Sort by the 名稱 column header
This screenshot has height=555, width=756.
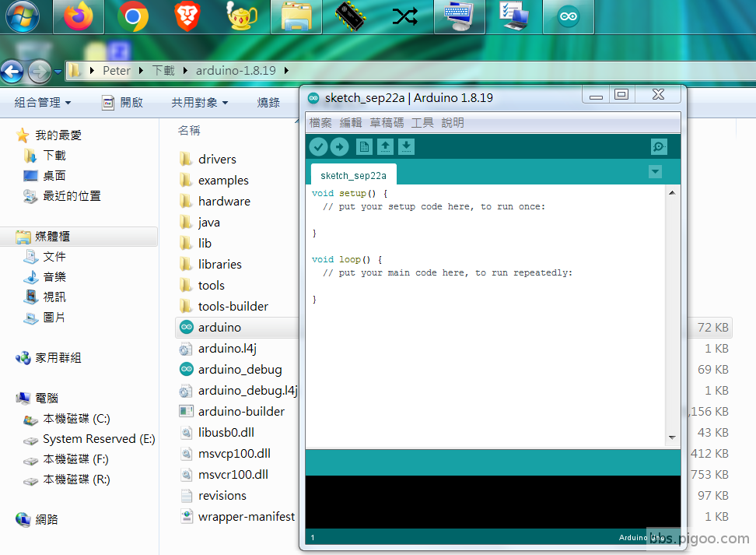[x=189, y=130]
